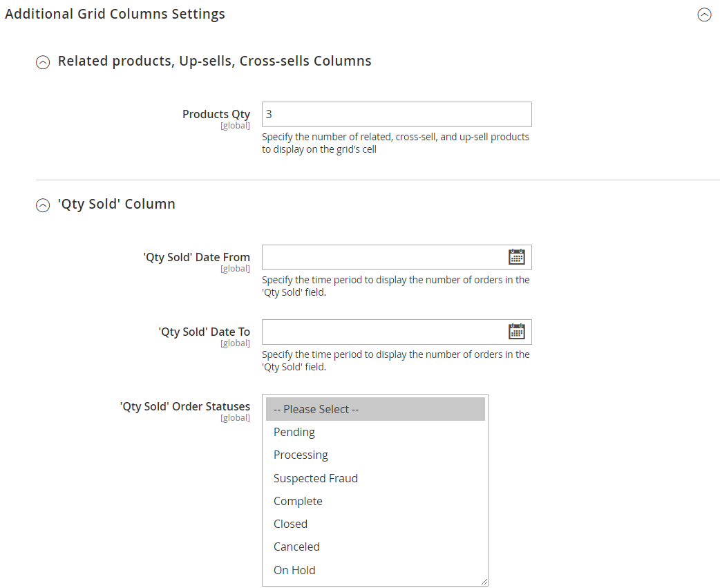Click the 'Qty Sold' Order Statuses label
Screen dimensions: 720x588
pos(184,407)
